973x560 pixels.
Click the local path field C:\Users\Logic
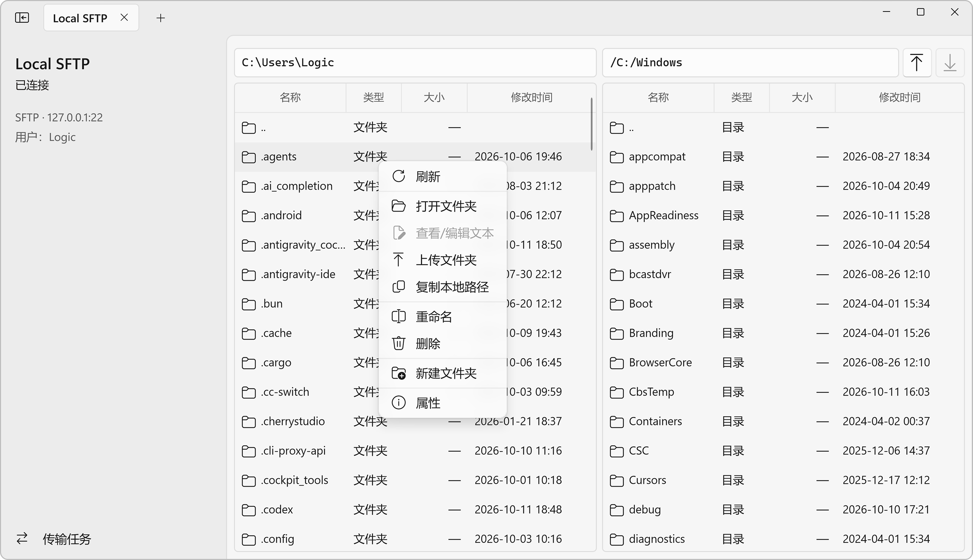(x=415, y=63)
